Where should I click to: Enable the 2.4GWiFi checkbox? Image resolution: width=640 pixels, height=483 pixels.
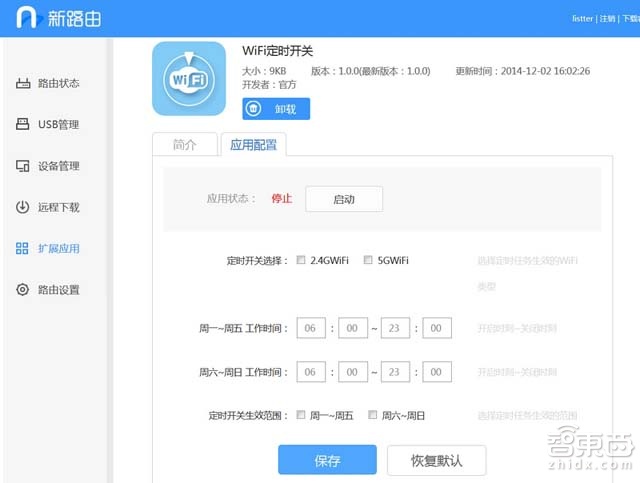tap(301, 260)
